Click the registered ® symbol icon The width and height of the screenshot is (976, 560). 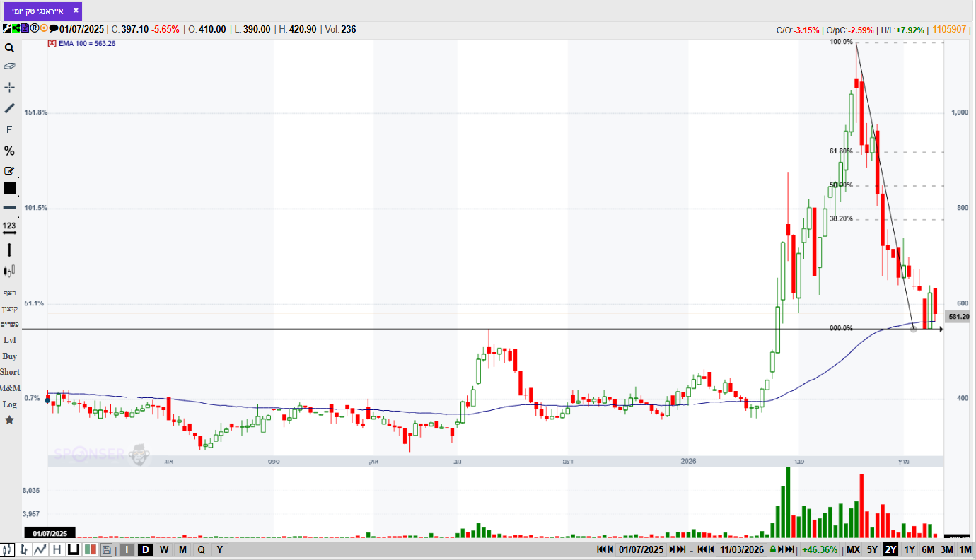(34, 29)
